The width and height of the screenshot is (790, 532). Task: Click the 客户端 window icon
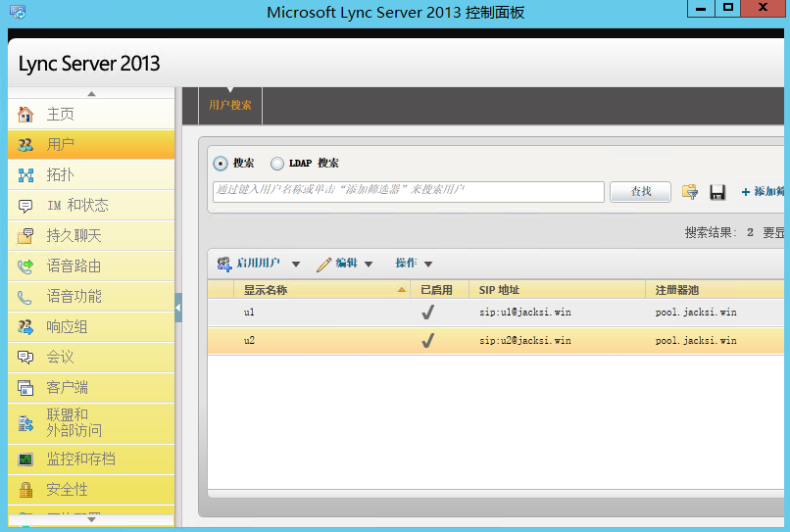coord(25,388)
